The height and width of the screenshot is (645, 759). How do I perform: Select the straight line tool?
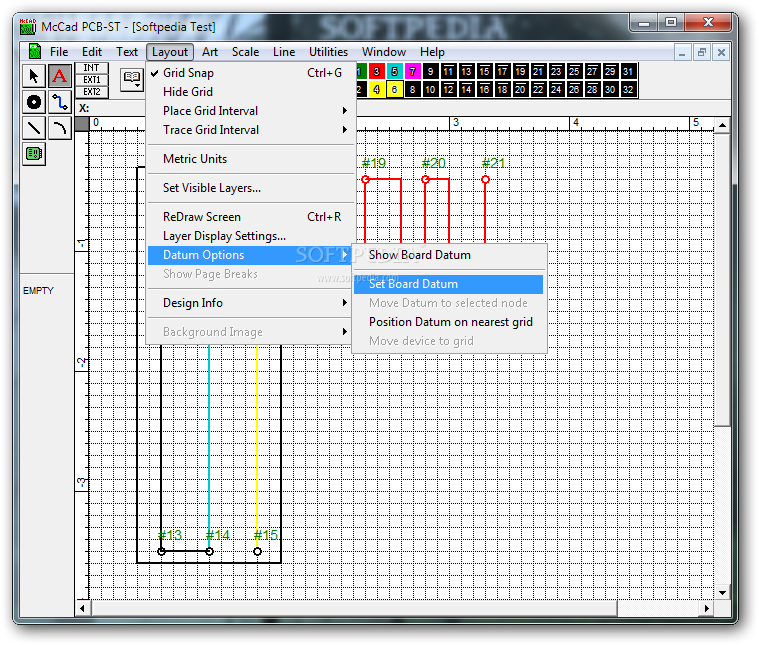pos(34,128)
